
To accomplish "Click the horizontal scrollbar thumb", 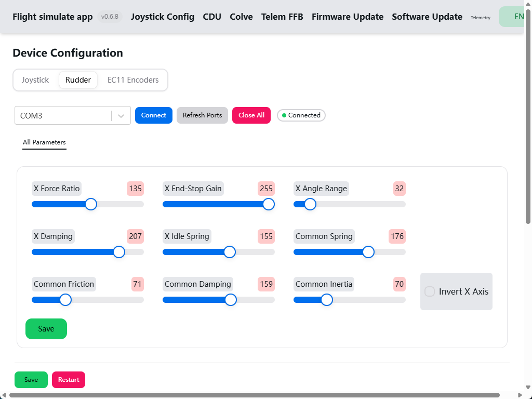I will (255, 395).
